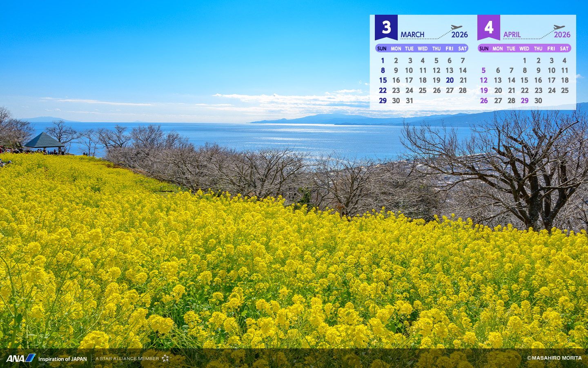
Task: Select the purple number 4 month badge
Action: (x=488, y=27)
